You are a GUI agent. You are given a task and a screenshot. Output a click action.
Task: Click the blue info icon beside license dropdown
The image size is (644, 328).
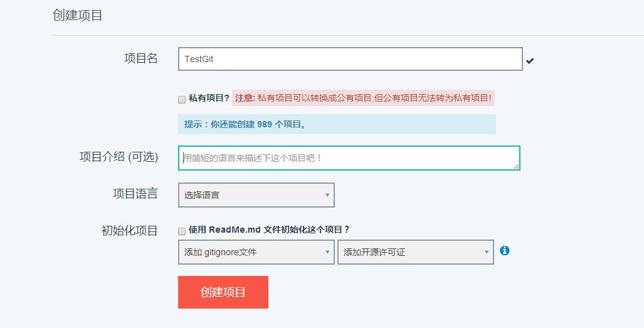click(x=504, y=250)
